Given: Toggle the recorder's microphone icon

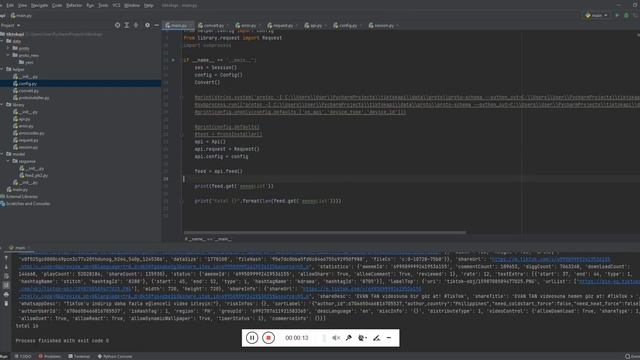Looking at the screenshot, I should (x=349, y=338).
